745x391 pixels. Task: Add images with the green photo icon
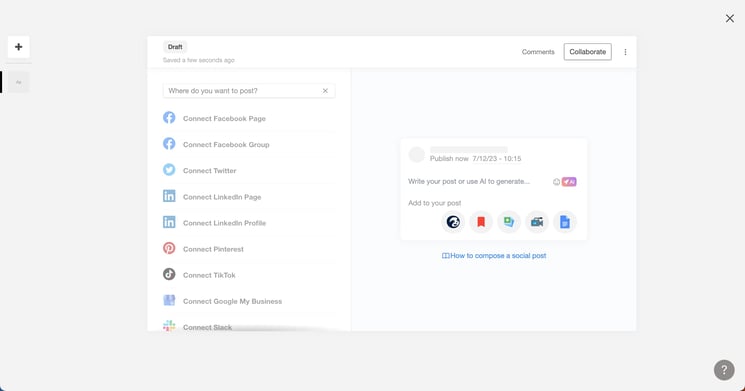coord(509,222)
